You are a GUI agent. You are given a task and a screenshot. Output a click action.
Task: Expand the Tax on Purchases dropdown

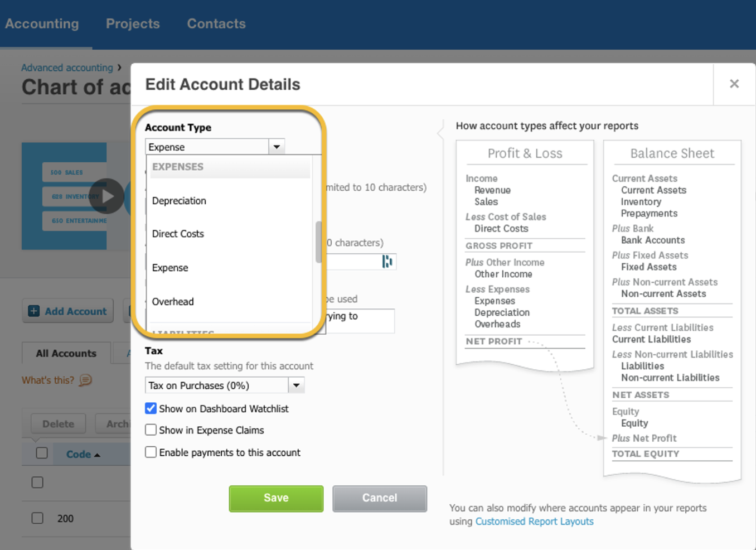[297, 385]
